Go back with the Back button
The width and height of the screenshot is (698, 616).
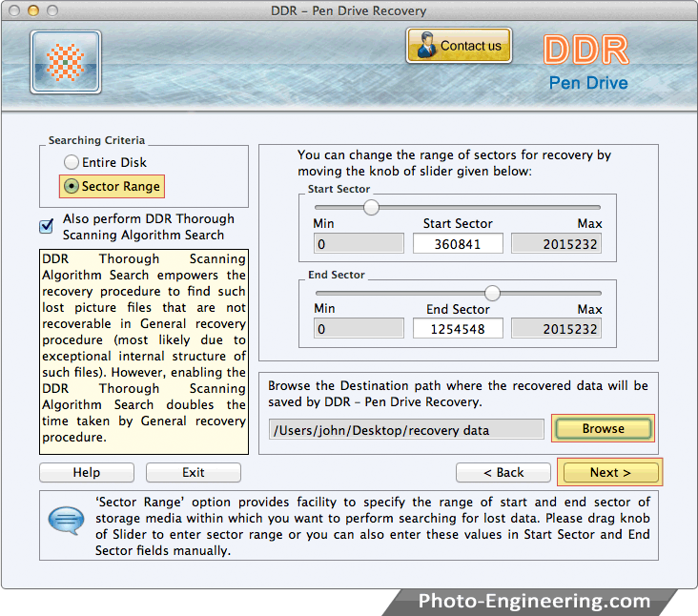[x=503, y=472]
